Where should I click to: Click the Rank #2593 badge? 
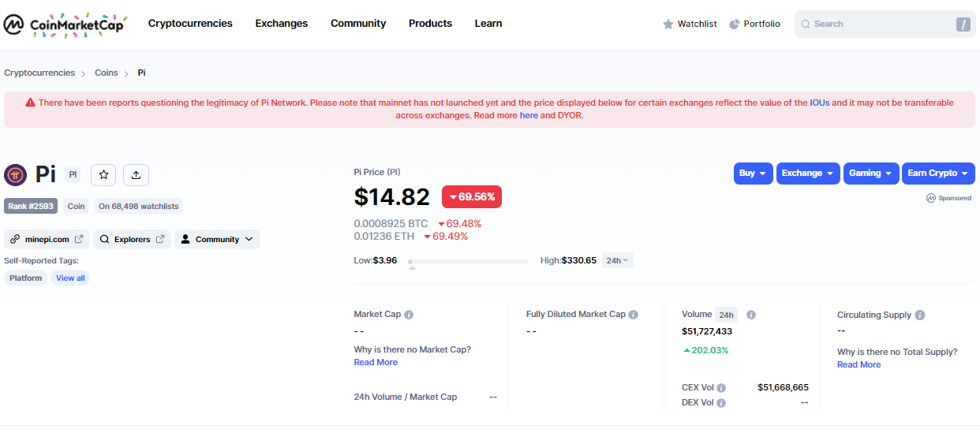pyautogui.click(x=31, y=206)
